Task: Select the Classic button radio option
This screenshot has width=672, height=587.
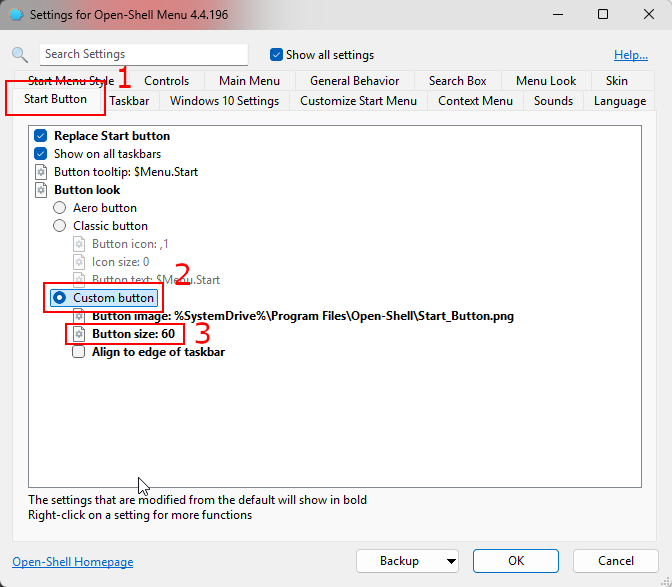Action: (x=60, y=226)
